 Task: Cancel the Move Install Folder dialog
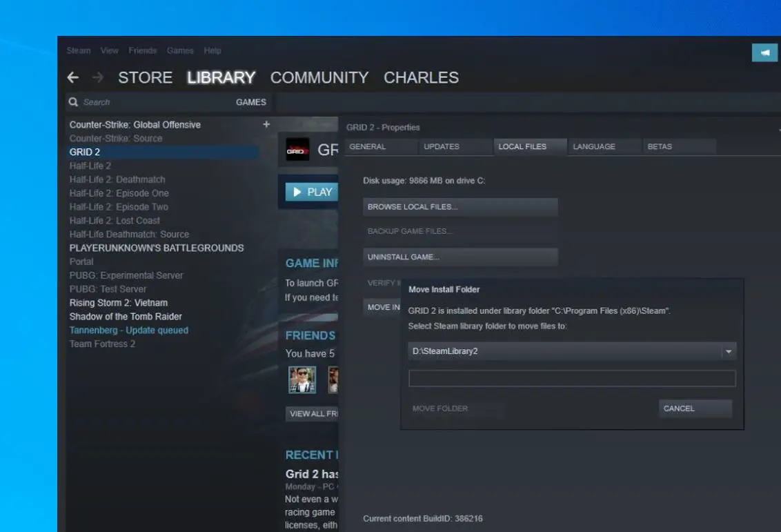695,408
